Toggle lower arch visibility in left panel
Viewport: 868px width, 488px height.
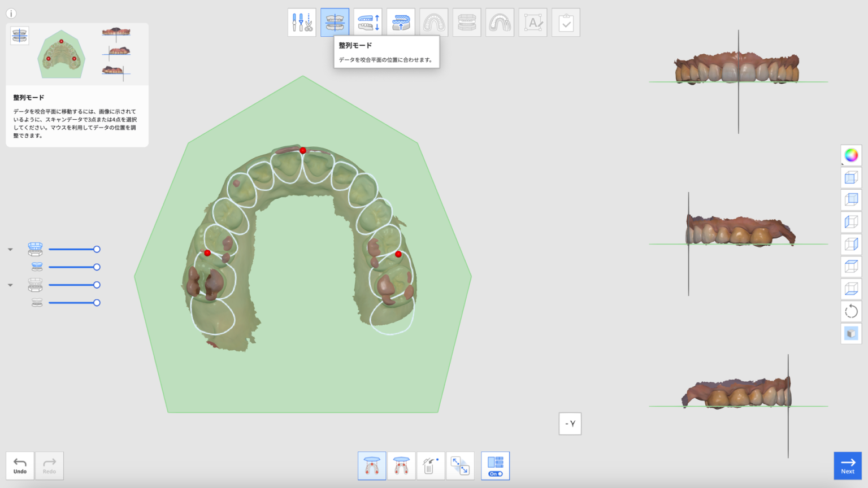coord(36,285)
